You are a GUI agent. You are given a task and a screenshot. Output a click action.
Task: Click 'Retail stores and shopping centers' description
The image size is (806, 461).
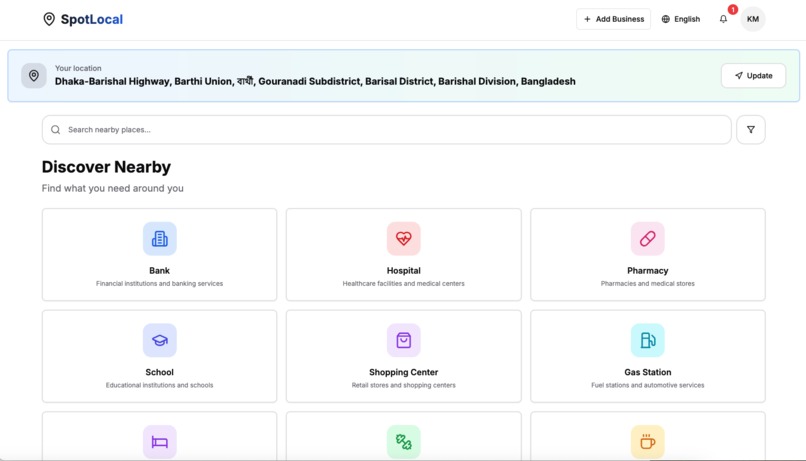tap(404, 385)
